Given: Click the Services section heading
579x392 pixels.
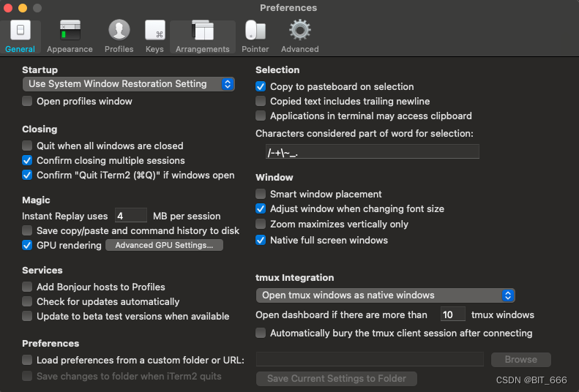Looking at the screenshot, I should click(42, 271).
